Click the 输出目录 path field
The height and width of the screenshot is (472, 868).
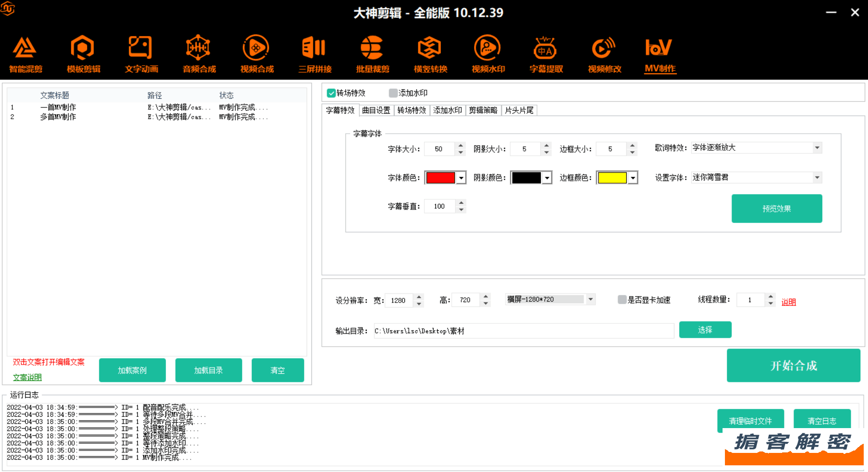tap(523, 331)
